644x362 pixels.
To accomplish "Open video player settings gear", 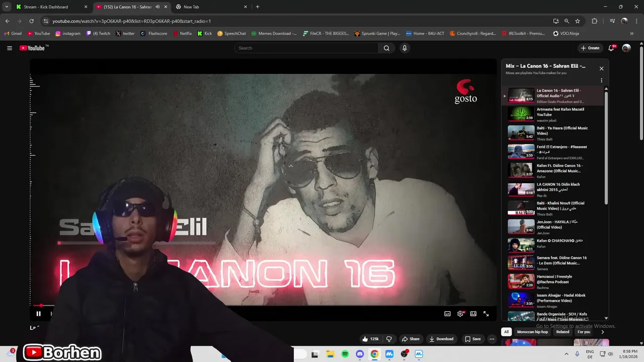I will 460,314.
